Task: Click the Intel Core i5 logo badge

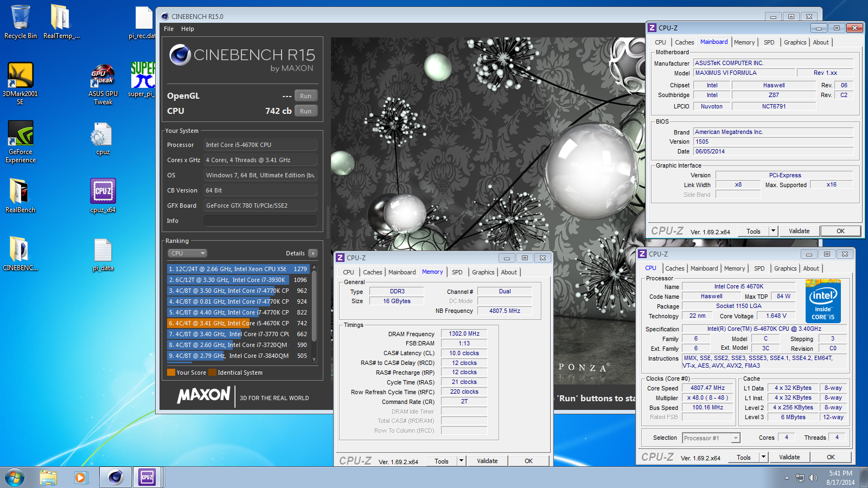Action: 823,301
